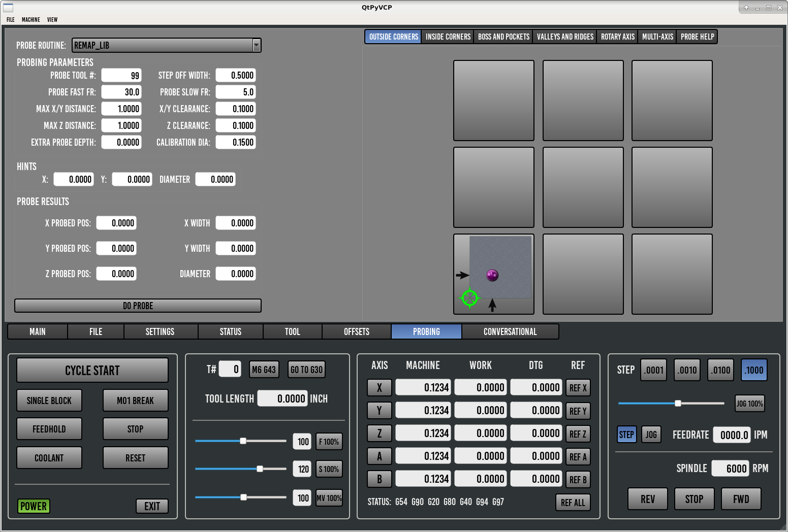This screenshot has height=532, width=788.
Task: Click the M6 G43 button
Action: point(264,370)
